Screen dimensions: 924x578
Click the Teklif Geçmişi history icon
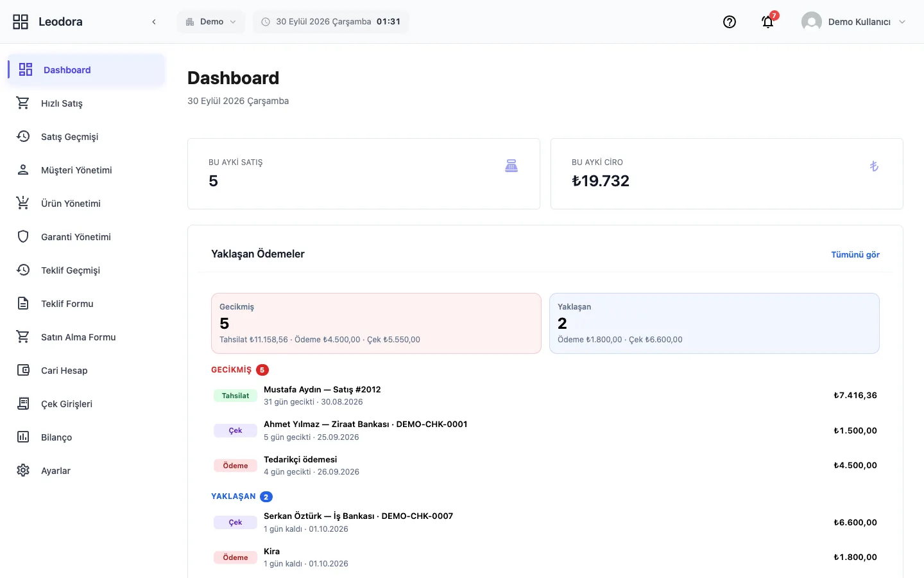[x=23, y=270]
